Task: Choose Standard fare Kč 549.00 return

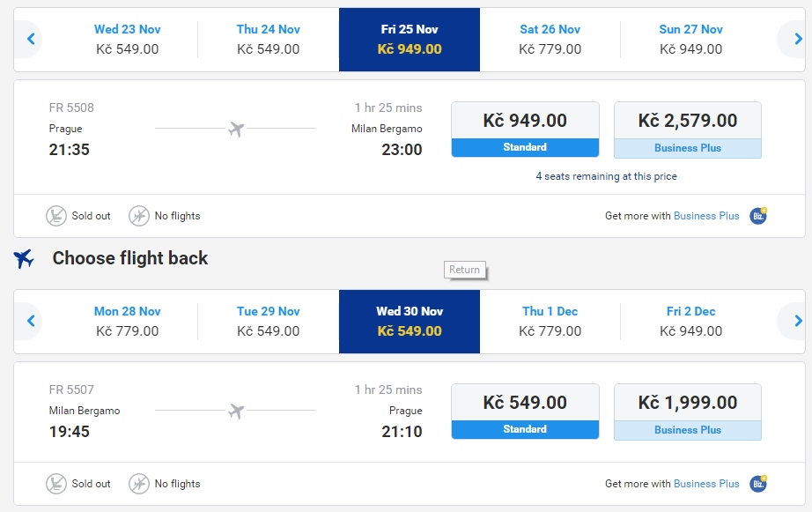Action: tap(525, 412)
